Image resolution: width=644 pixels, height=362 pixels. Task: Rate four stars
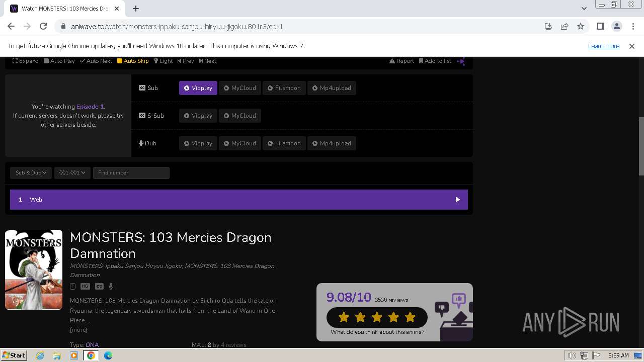pyautogui.click(x=394, y=317)
